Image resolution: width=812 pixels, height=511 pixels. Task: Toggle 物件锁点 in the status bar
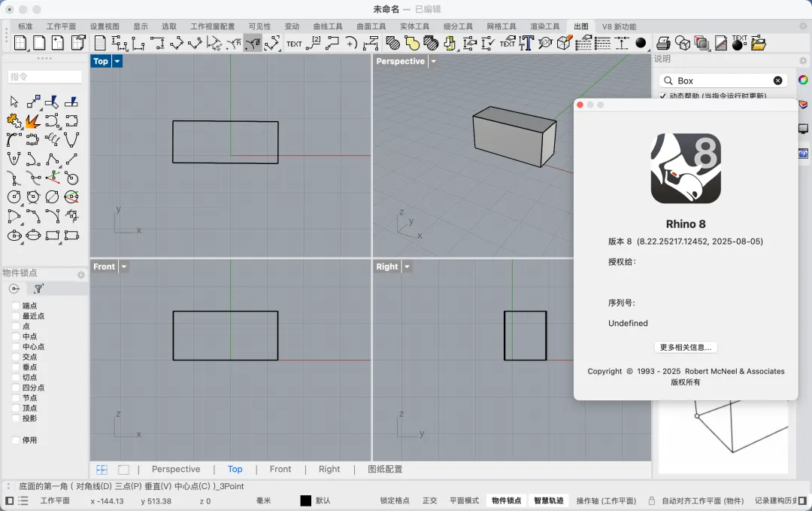506,500
